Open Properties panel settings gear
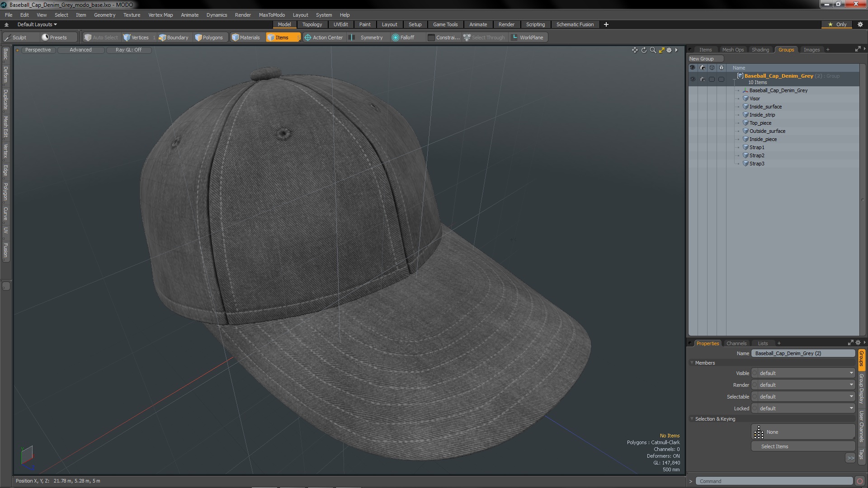Screen dimensions: 868x488 pyautogui.click(x=858, y=343)
